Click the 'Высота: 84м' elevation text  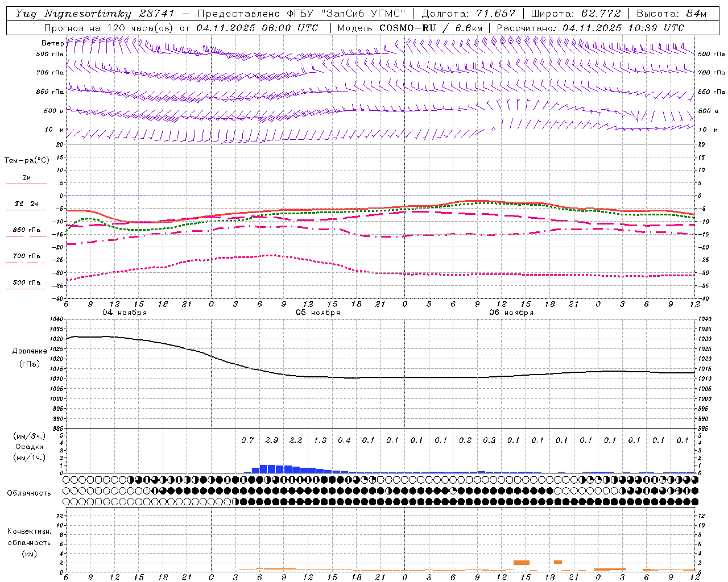pos(672,14)
